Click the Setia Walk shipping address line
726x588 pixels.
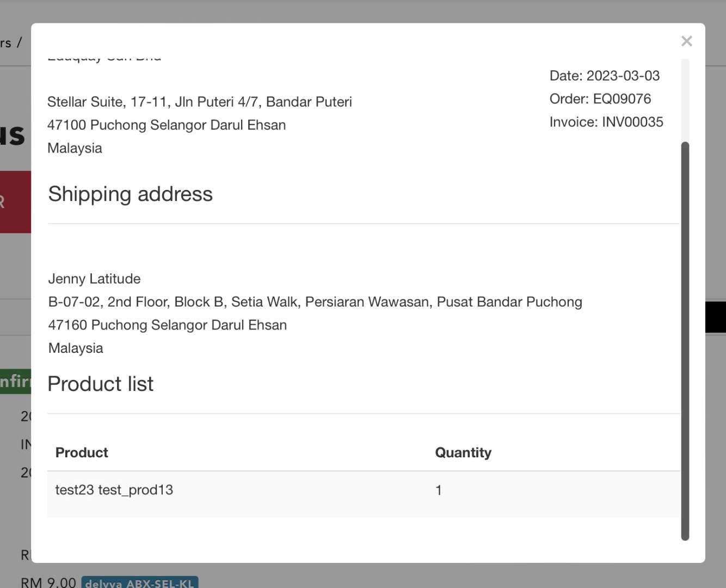(315, 302)
